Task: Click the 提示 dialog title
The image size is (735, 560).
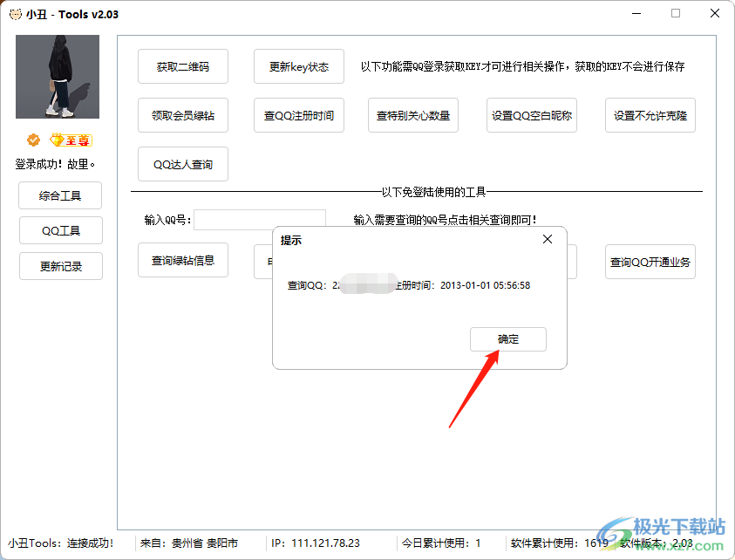Action: tap(291, 241)
